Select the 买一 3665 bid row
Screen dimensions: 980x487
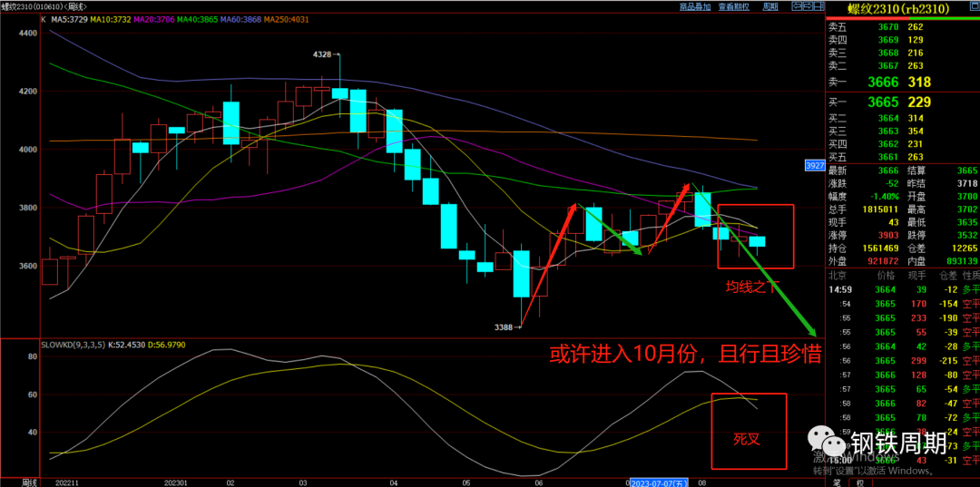(x=903, y=102)
